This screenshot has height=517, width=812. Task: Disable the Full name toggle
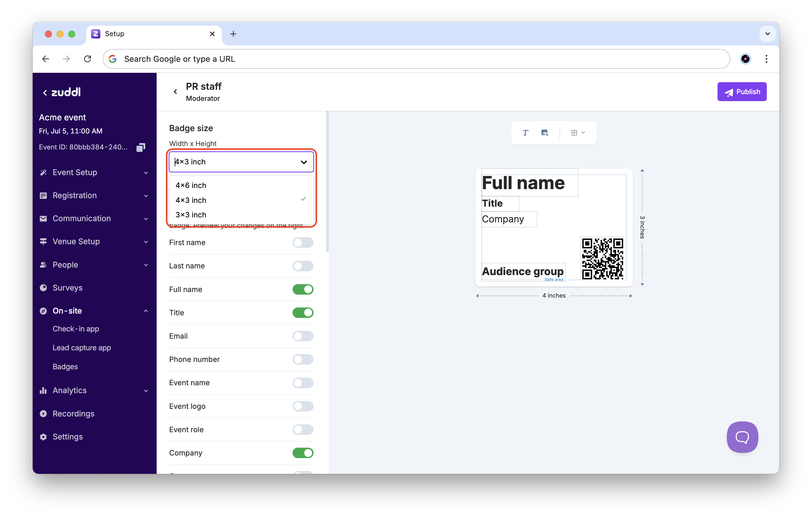point(302,289)
